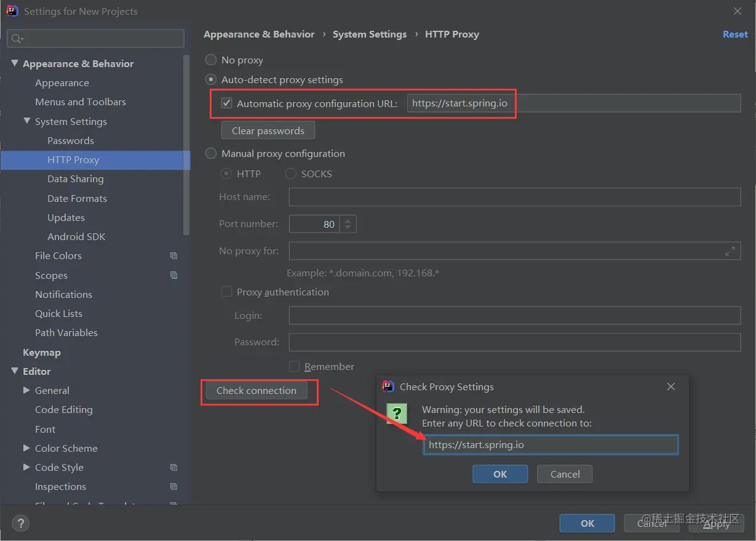Screen dimensions: 756x541
Task: Select File Colors in the tree
Action: tap(58, 255)
